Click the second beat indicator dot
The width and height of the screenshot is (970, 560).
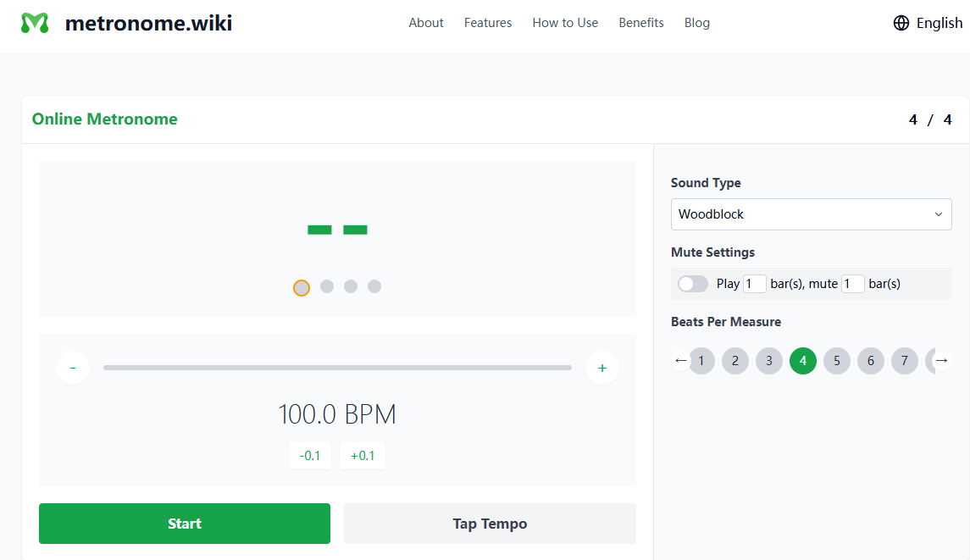click(x=327, y=286)
